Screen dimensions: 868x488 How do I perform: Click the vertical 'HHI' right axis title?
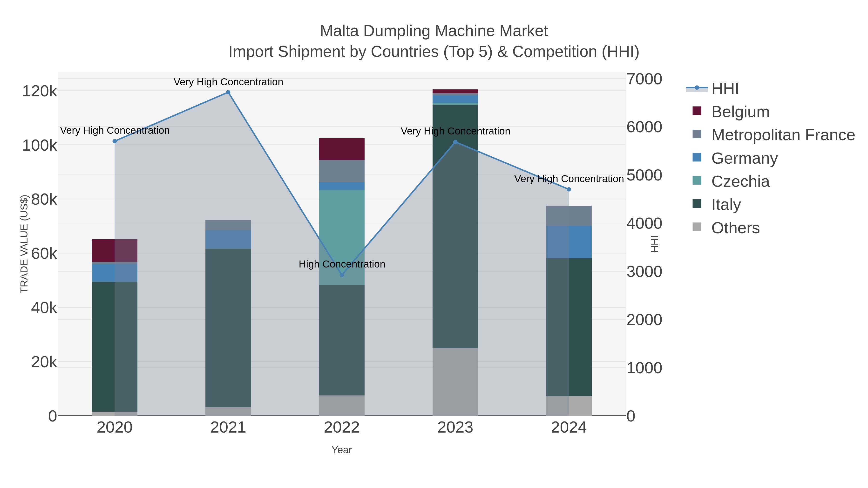(654, 244)
